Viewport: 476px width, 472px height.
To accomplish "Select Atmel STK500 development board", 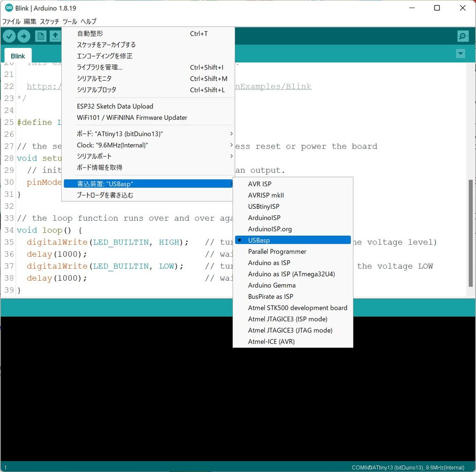I will click(293, 308).
